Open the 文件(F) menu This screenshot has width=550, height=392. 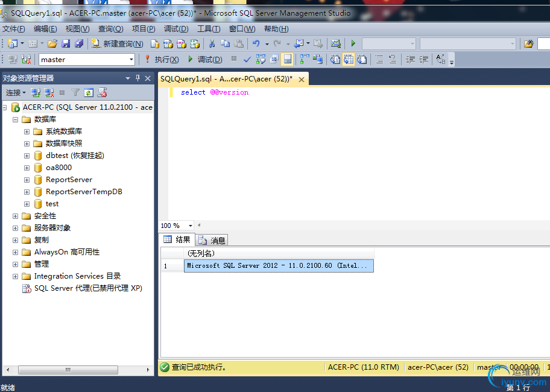tap(14, 29)
